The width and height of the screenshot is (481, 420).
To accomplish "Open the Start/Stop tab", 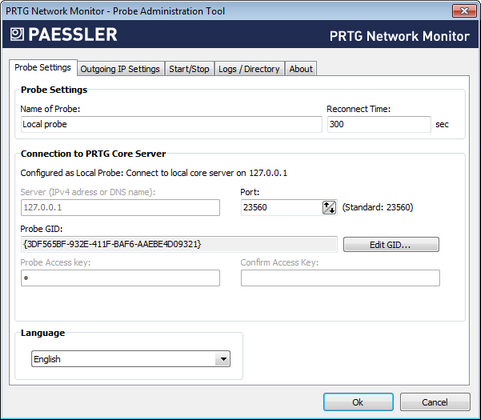I will (x=189, y=69).
